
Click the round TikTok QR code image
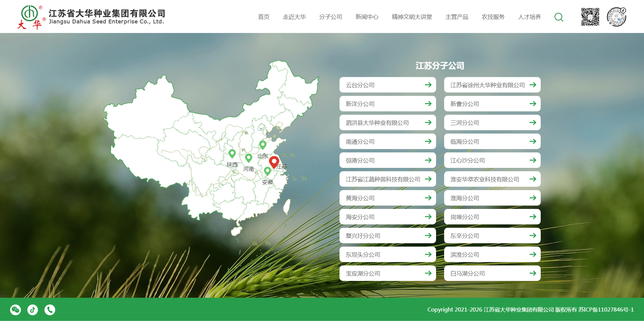[616, 17]
